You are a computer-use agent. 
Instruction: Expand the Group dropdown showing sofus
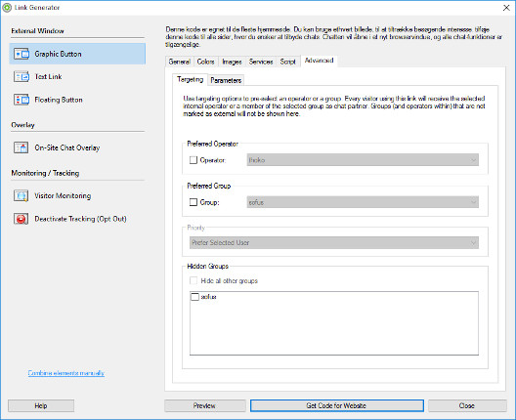(363, 202)
